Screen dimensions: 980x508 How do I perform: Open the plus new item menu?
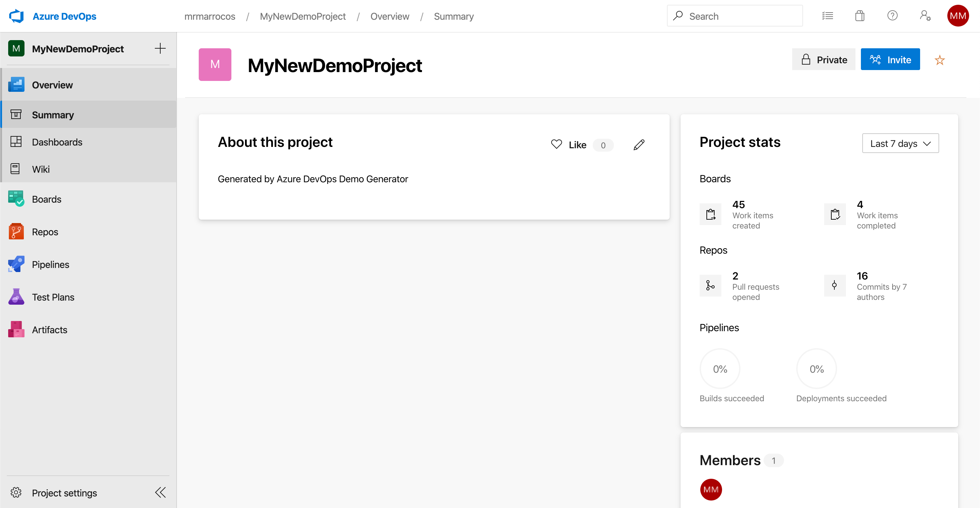[x=160, y=48]
